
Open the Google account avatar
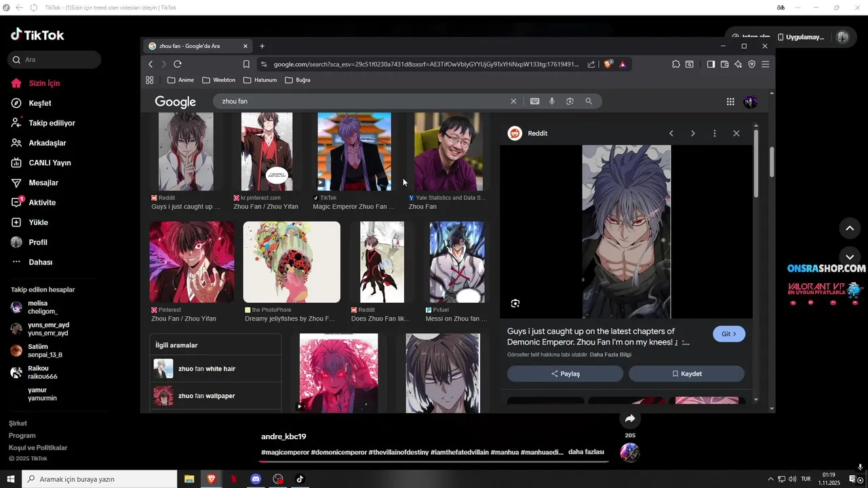[750, 102]
